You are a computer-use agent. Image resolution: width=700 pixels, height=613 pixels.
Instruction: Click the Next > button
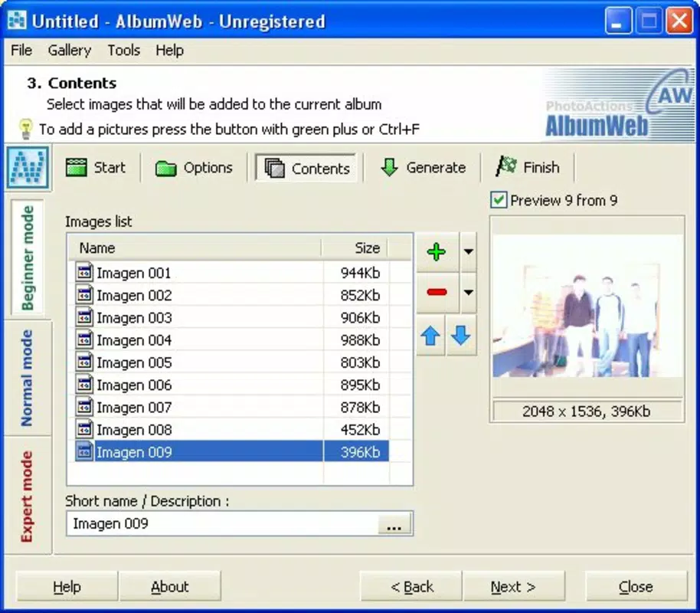click(513, 587)
